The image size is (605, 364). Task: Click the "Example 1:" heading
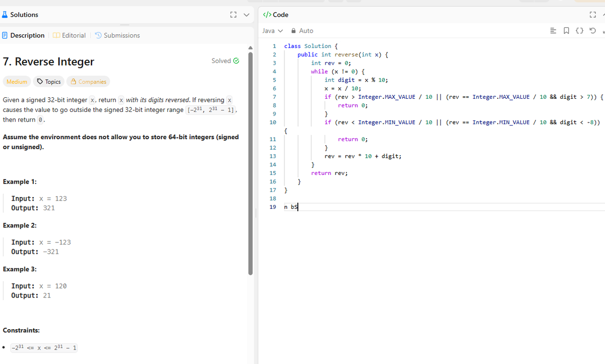tap(19, 181)
